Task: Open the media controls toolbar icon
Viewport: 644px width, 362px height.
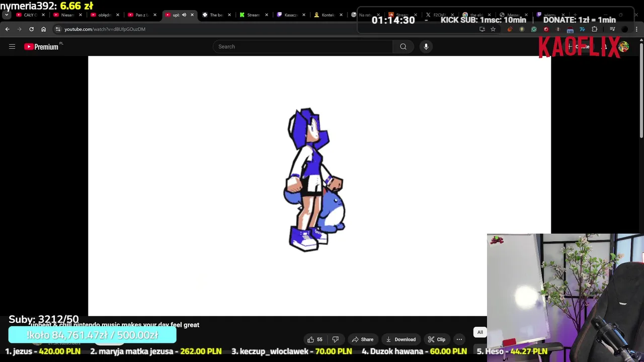Action: click(x=612, y=29)
